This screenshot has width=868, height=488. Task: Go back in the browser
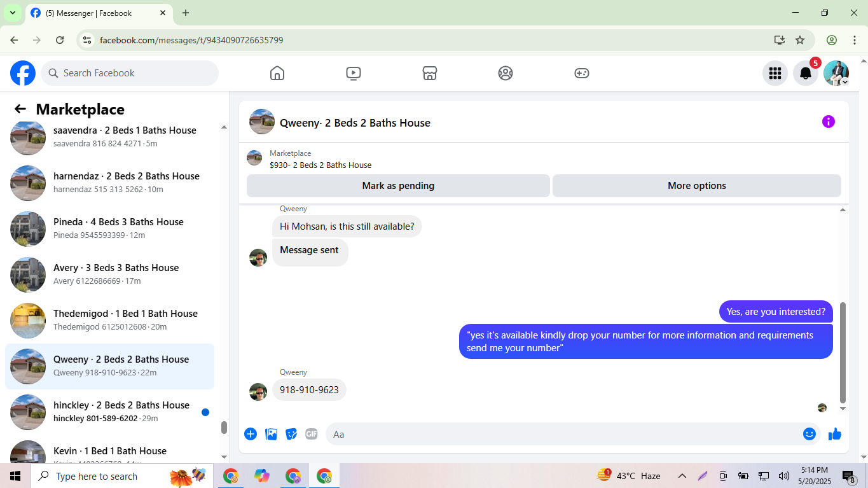(x=14, y=40)
